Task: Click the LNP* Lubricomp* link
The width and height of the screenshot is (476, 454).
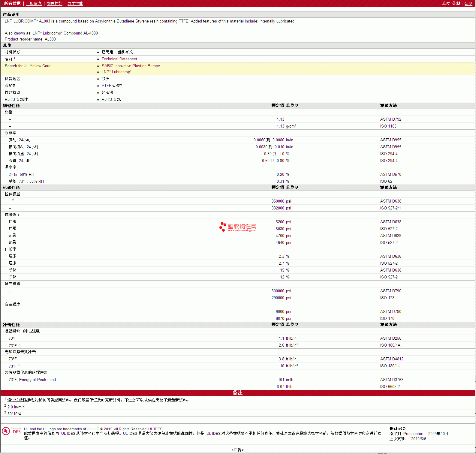Action: point(116,72)
